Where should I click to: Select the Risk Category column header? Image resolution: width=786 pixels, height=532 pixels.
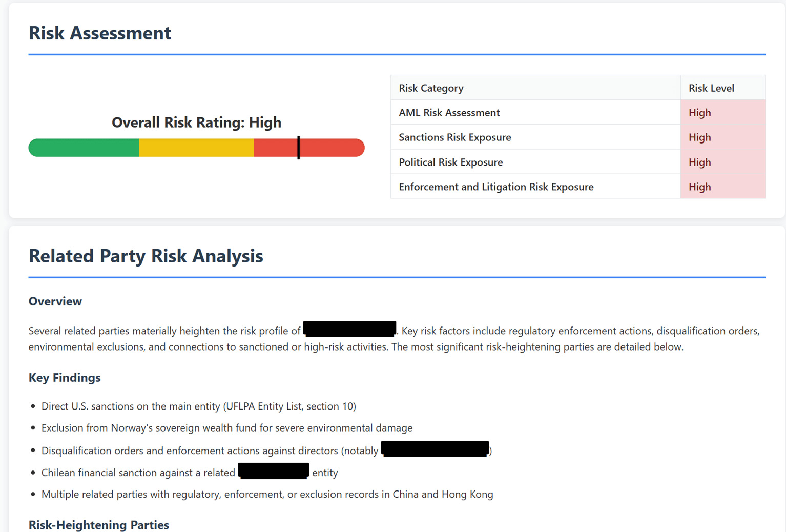pos(431,88)
